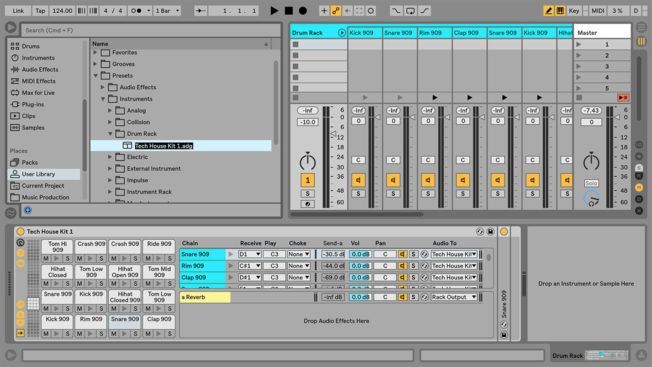
Task: Open Audio To dropdown for Clap 909
Action: pyautogui.click(x=454, y=277)
